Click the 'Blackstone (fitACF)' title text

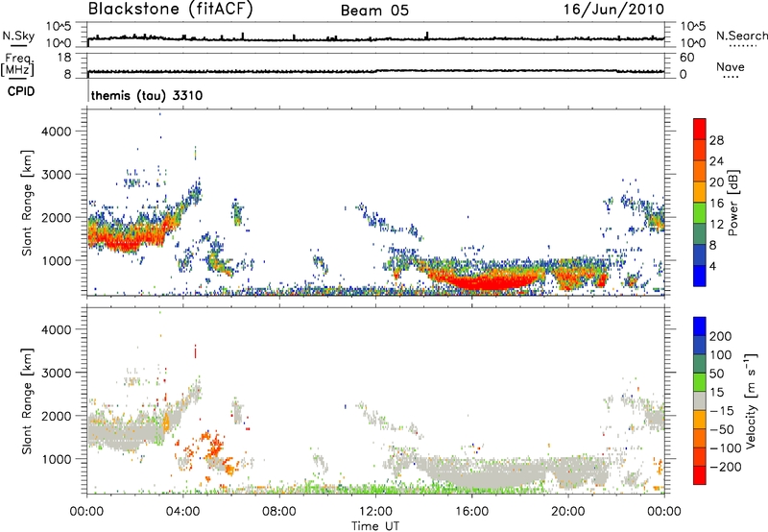171,10
